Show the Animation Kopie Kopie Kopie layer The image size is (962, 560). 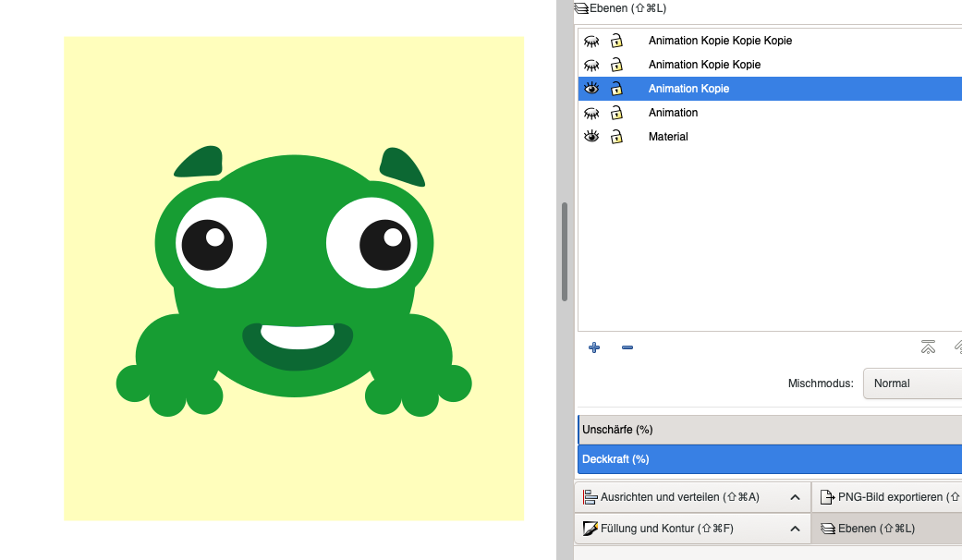pos(592,41)
